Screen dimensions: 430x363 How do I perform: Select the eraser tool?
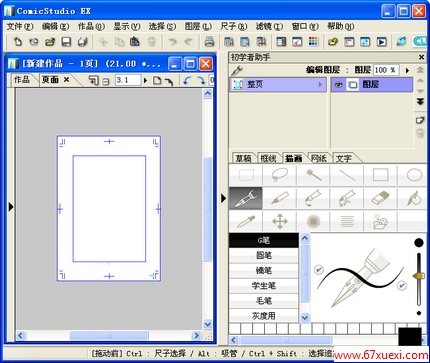click(x=380, y=198)
